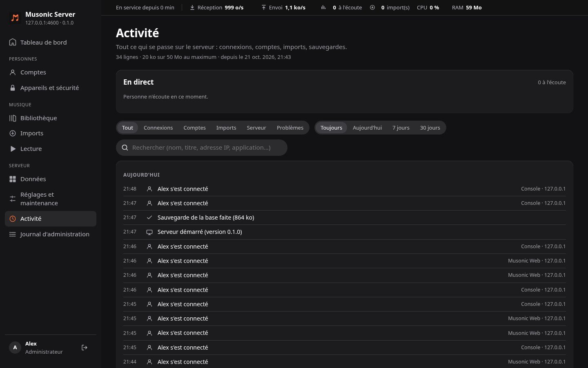This screenshot has height=368, width=588.
Task: Open Journal d'administration
Action: coord(51,234)
